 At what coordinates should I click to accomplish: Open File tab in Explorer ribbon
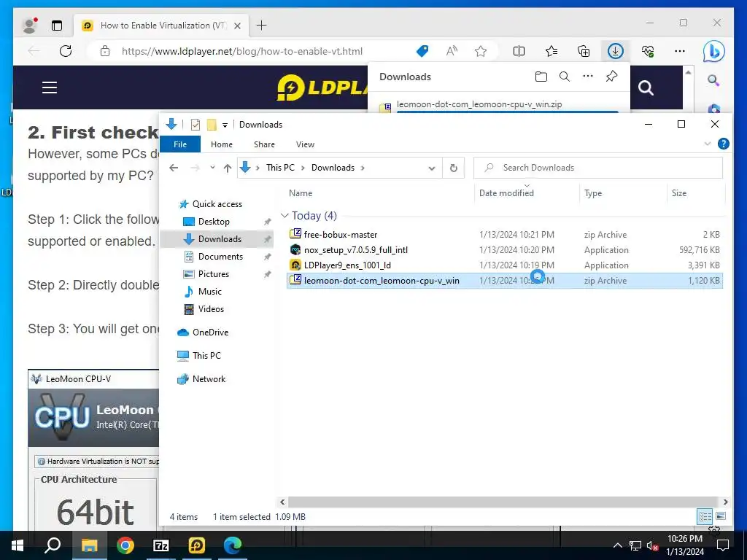pyautogui.click(x=180, y=144)
